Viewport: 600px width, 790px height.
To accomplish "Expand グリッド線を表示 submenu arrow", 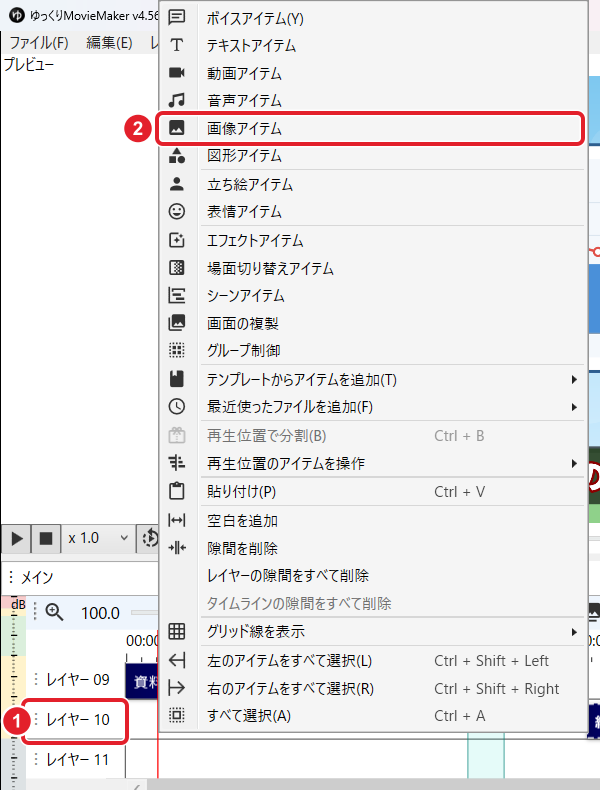I will [x=574, y=631].
